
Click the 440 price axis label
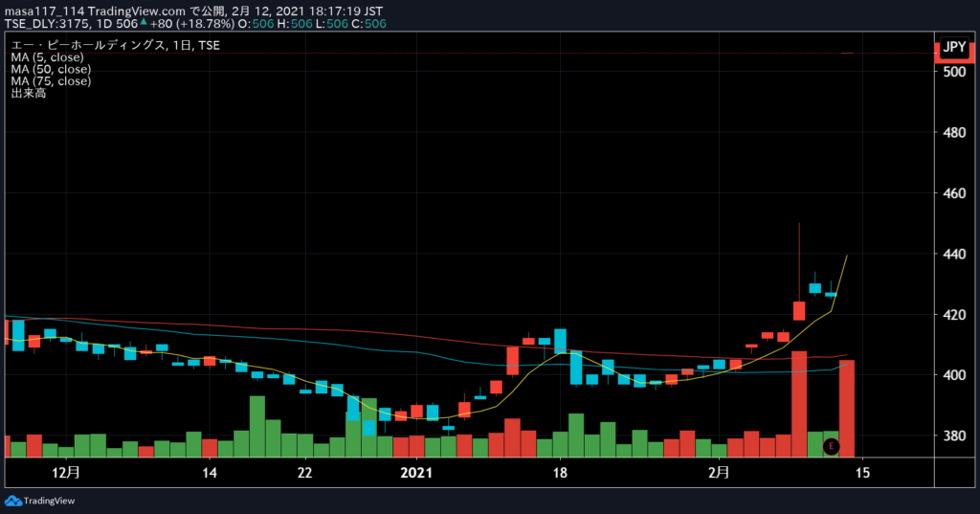click(x=954, y=254)
